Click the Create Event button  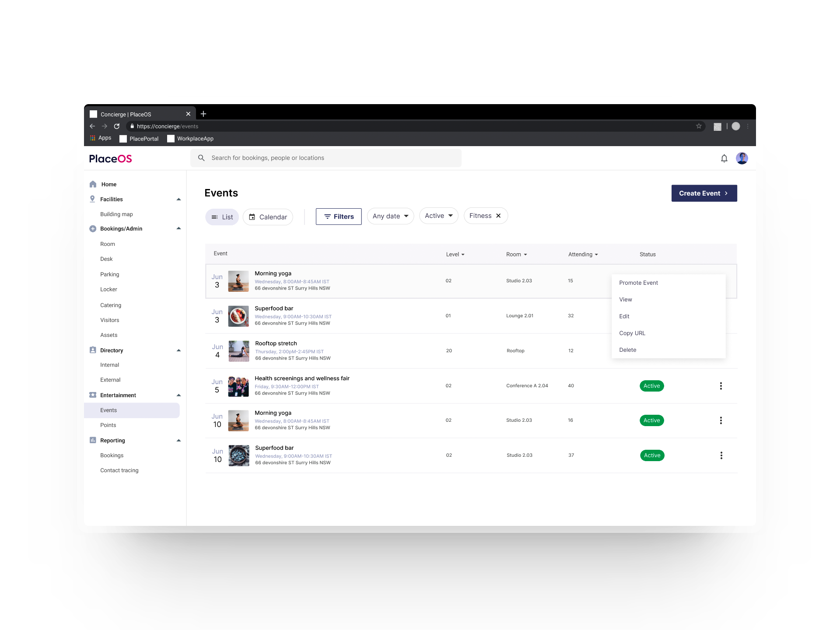pyautogui.click(x=704, y=193)
